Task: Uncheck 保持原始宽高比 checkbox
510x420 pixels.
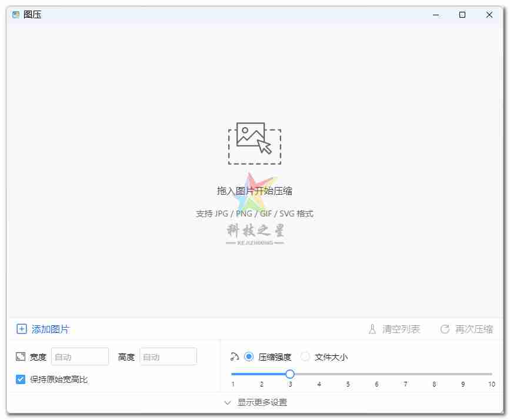Action: click(x=21, y=379)
